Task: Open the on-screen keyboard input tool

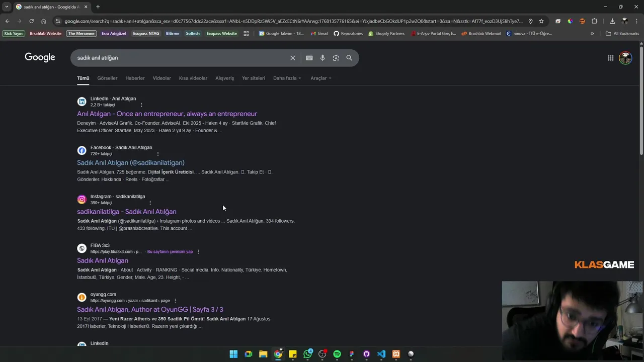Action: coord(309,58)
